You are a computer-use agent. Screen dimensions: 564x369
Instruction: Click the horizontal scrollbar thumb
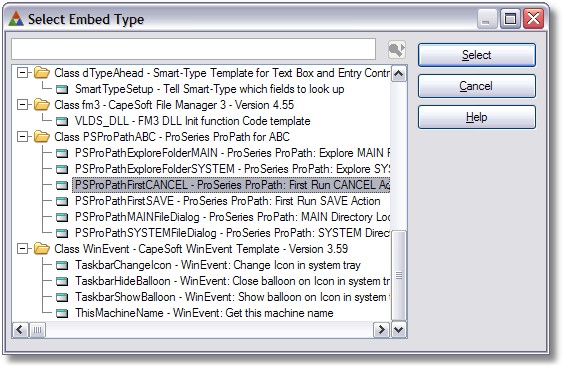point(37,330)
